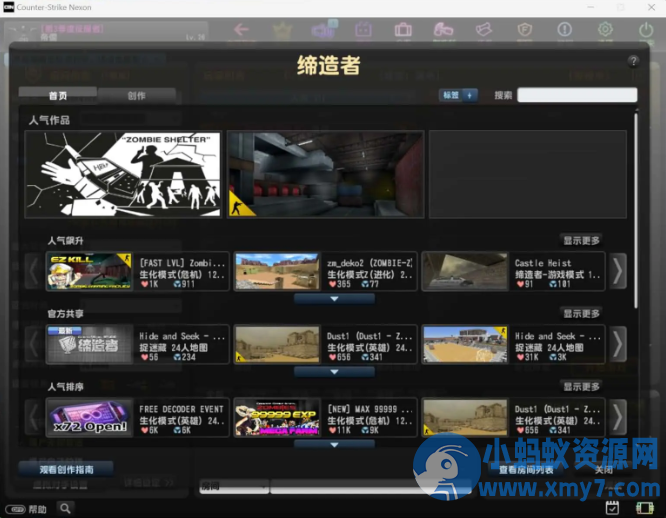Open the Zombie Shelter featured thumbnail
The image size is (666, 518).
123,175
